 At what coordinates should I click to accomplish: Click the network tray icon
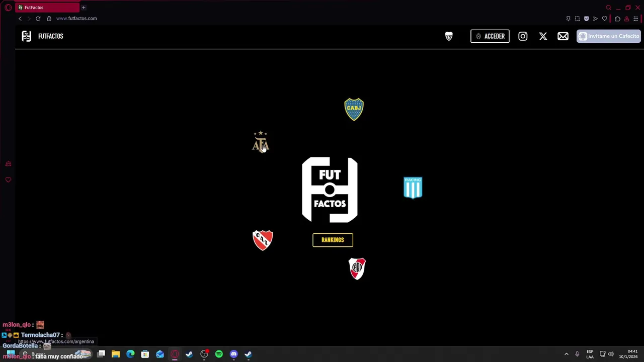click(x=602, y=354)
